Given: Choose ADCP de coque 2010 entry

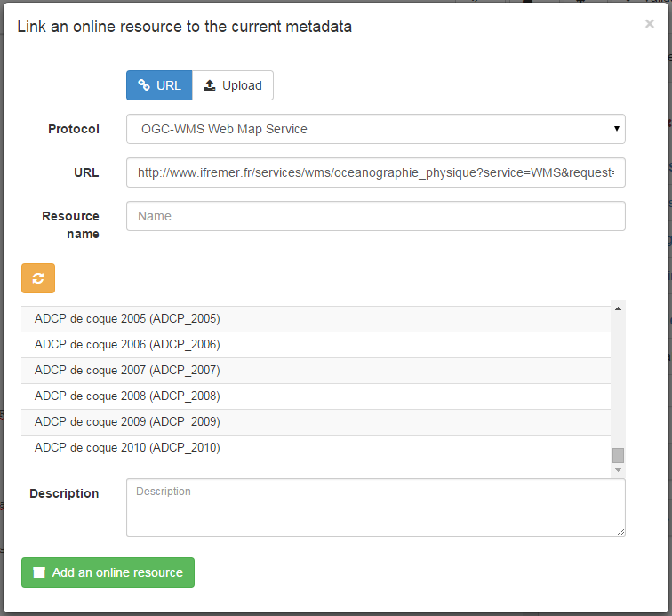Looking at the screenshot, I should (x=127, y=447).
